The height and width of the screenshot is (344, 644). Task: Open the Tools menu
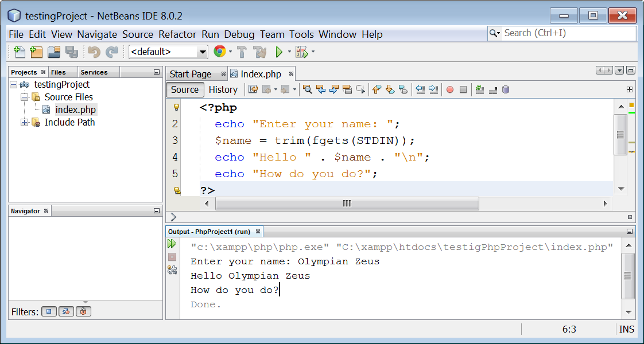coord(301,34)
